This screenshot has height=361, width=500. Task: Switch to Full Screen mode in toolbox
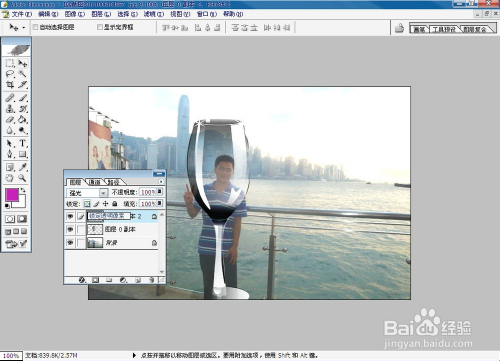(24, 232)
